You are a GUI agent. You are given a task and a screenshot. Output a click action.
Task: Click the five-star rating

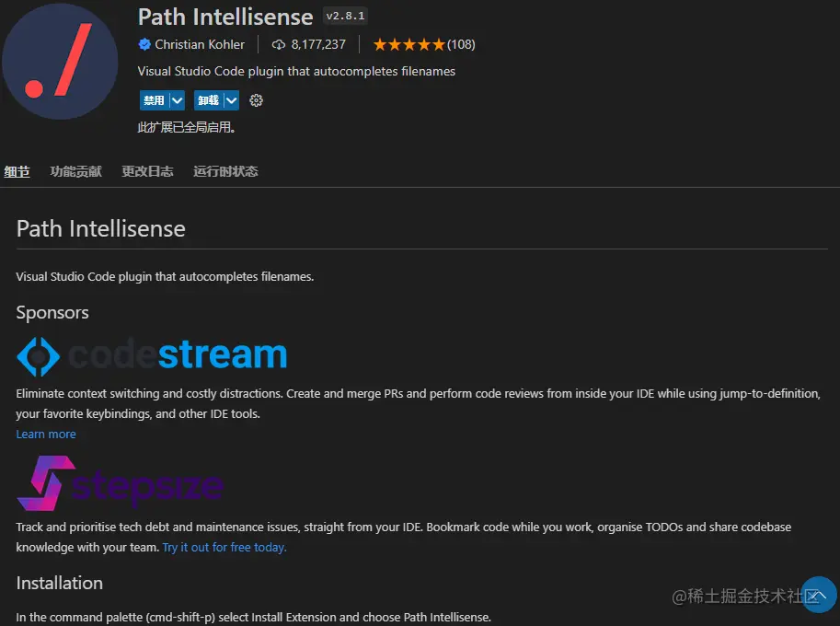[x=408, y=44]
